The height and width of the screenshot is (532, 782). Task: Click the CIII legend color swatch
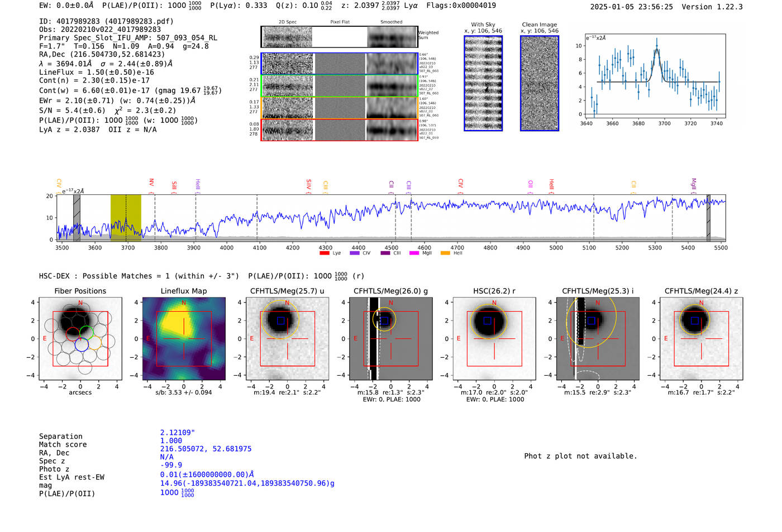pos(385,253)
